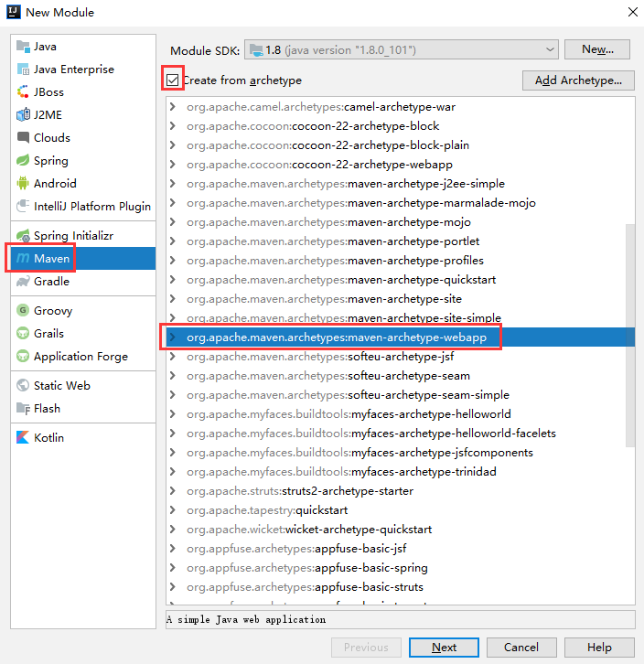Select softeu-archetype-seam row
The width and height of the screenshot is (644, 664).
coord(401,376)
